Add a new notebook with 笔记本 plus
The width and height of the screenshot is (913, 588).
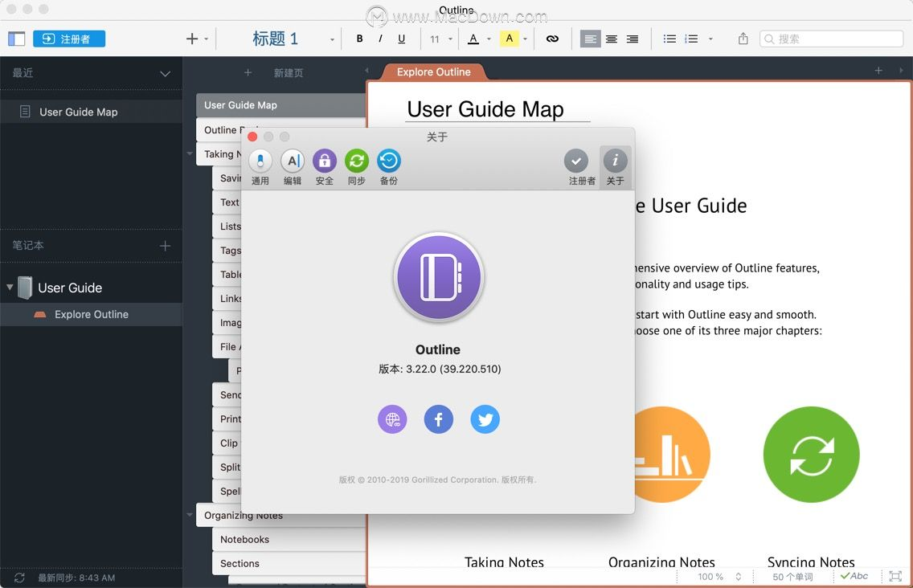(166, 246)
